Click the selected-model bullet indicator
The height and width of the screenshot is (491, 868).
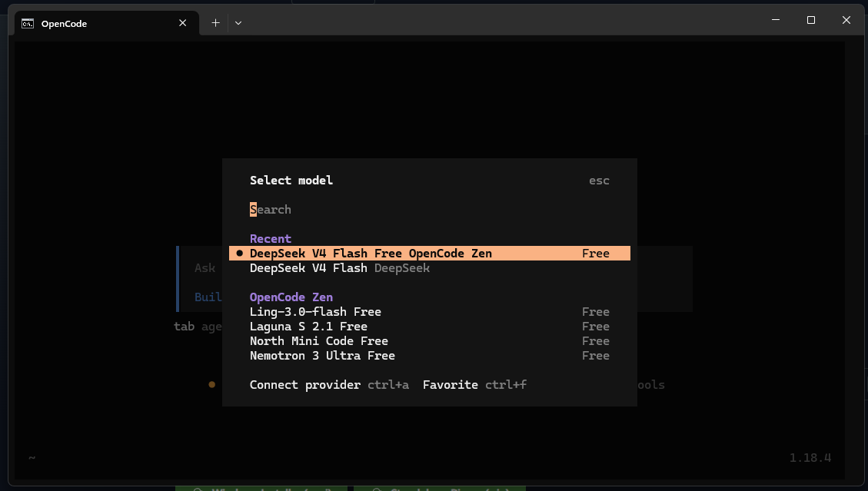240,253
